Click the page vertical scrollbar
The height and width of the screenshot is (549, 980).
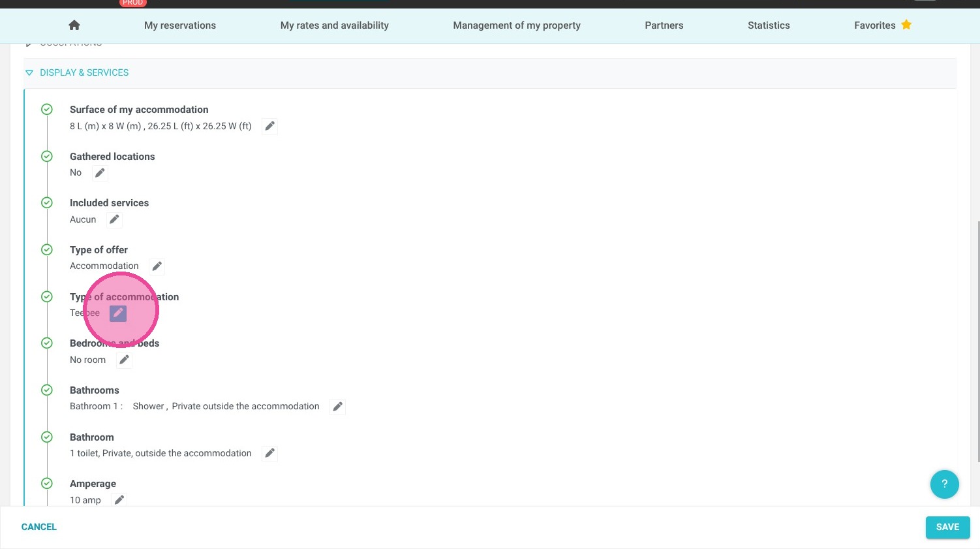coord(977,341)
